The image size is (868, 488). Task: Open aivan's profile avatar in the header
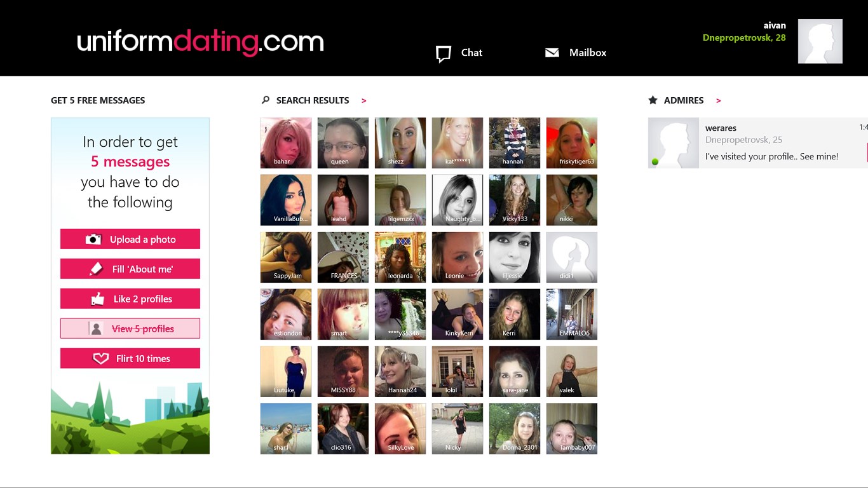tap(820, 41)
